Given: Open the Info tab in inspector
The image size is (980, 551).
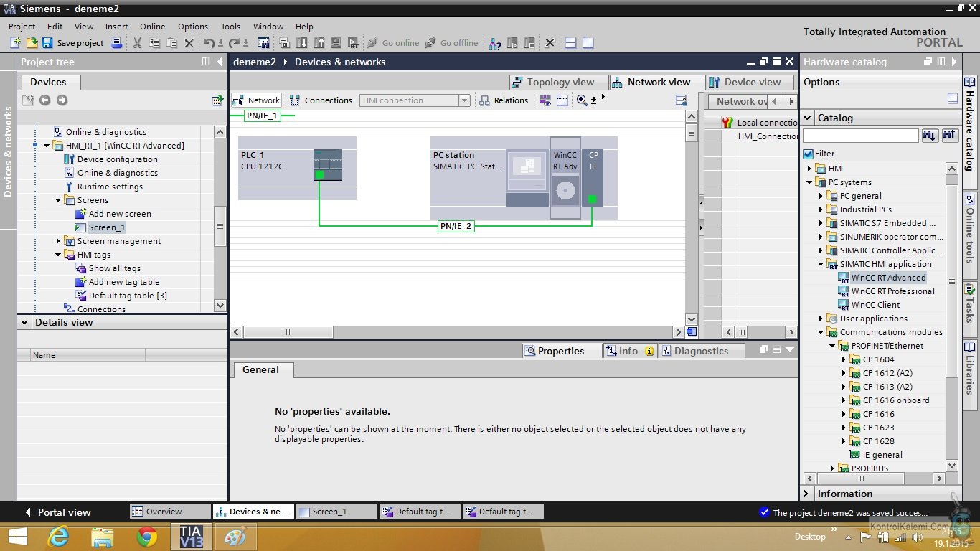Looking at the screenshot, I should (629, 351).
